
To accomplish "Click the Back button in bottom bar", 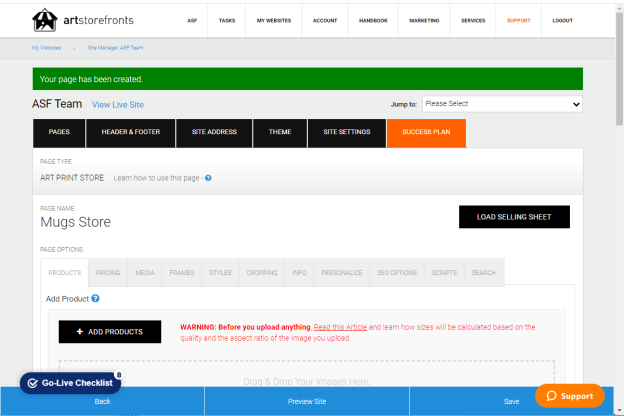I will (x=102, y=401).
